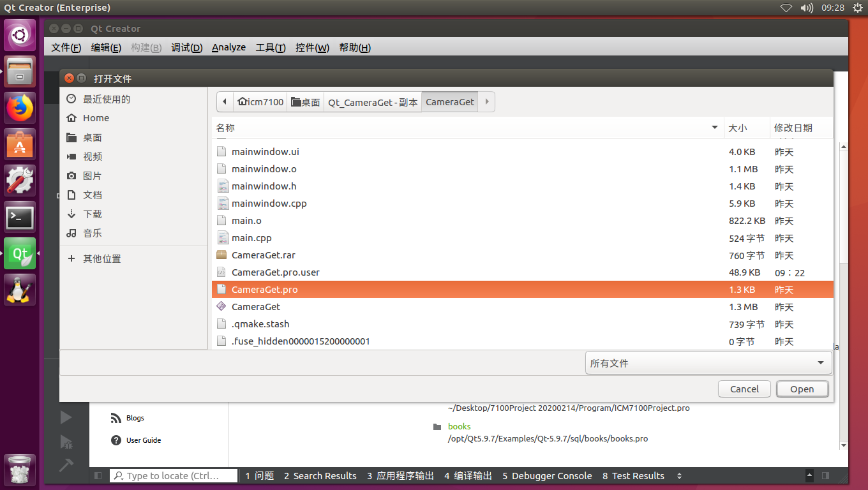Sort by 名称 column header

coord(467,128)
